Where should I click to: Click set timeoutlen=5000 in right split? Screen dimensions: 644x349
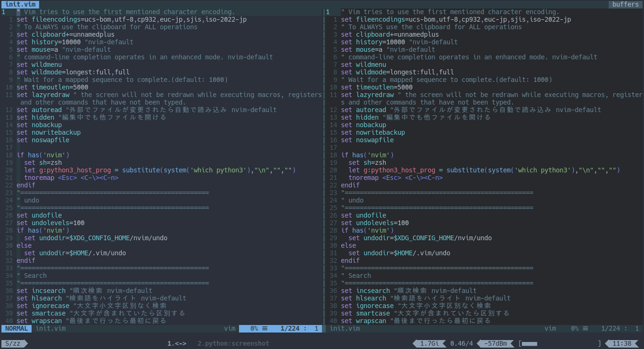pos(377,87)
